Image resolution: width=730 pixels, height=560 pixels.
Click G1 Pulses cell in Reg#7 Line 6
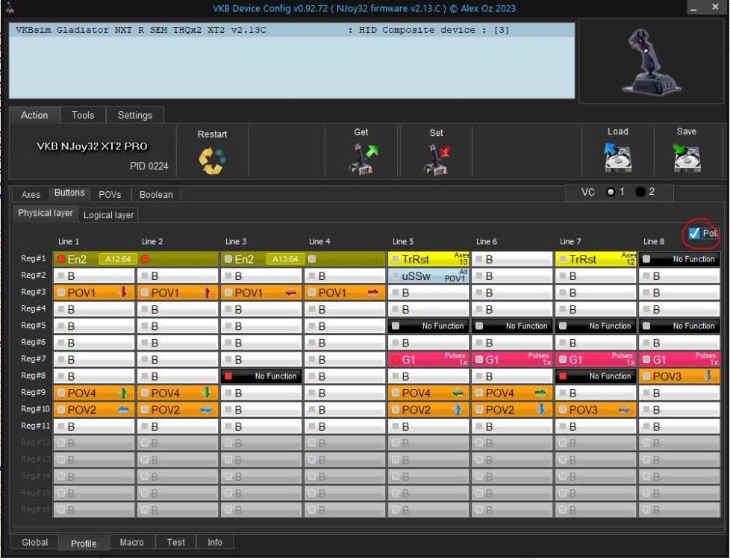tap(512, 359)
